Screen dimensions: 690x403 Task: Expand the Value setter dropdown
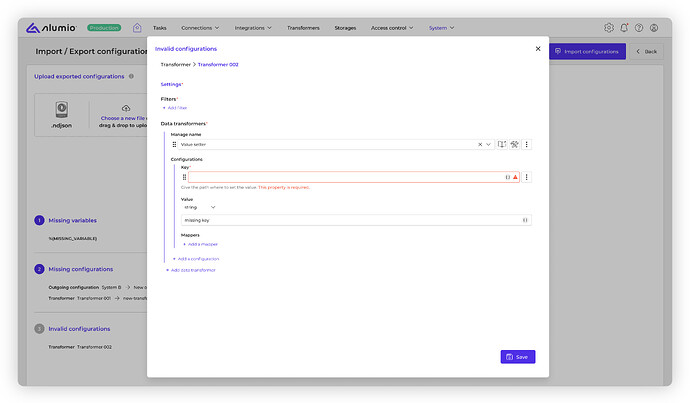coord(488,144)
